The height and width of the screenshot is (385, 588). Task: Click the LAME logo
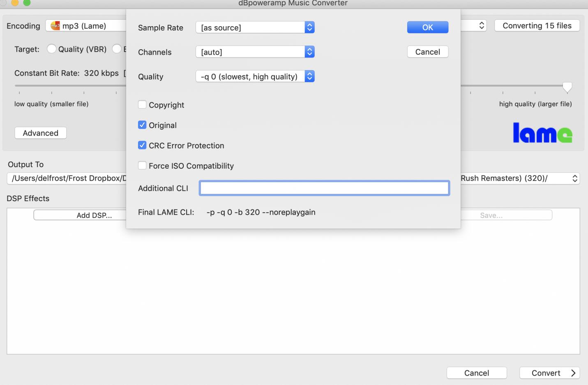tap(542, 133)
